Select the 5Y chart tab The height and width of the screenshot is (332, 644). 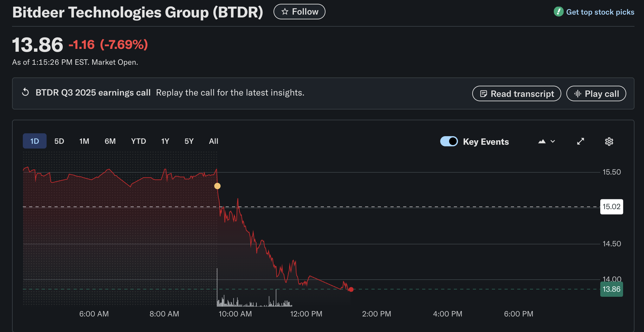(189, 141)
